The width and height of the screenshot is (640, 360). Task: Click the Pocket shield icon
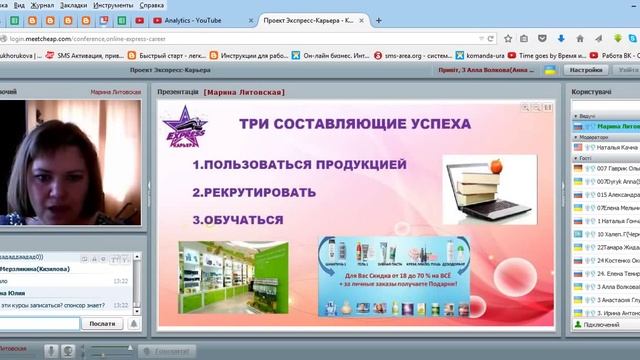pyautogui.click(x=542, y=39)
